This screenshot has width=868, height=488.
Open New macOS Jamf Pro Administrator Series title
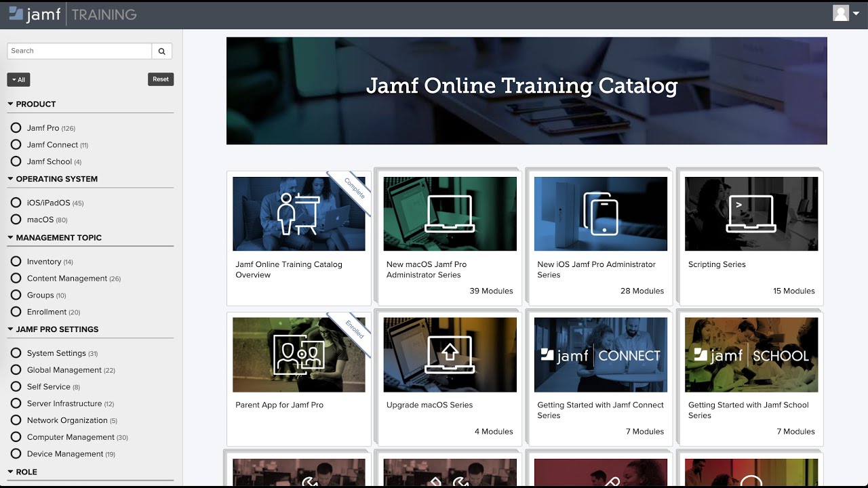[x=427, y=270]
